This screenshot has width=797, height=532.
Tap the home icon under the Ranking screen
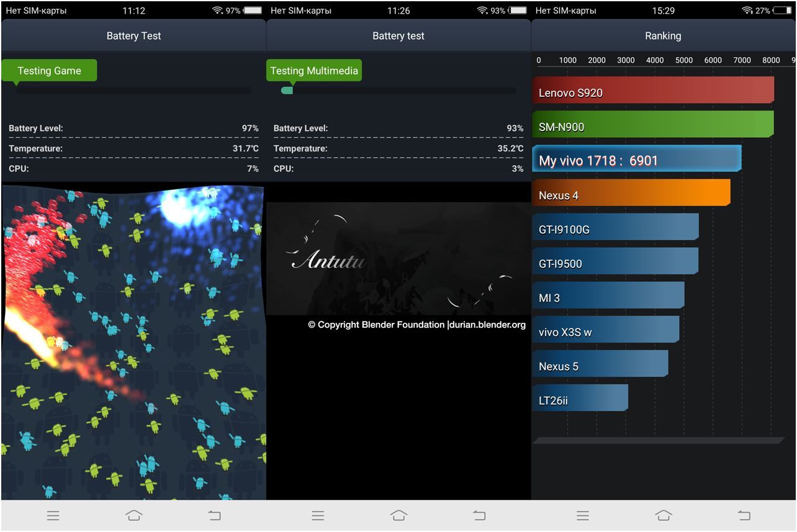[x=663, y=515]
